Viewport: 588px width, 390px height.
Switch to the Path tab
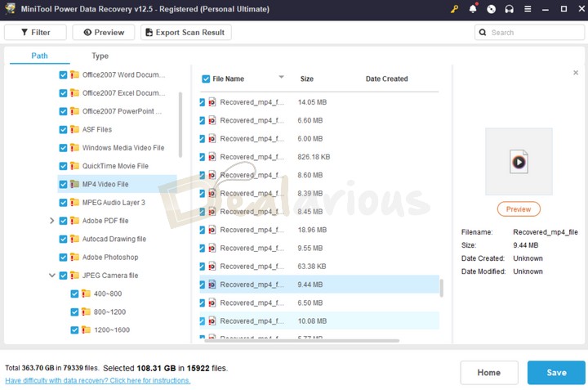(x=39, y=56)
